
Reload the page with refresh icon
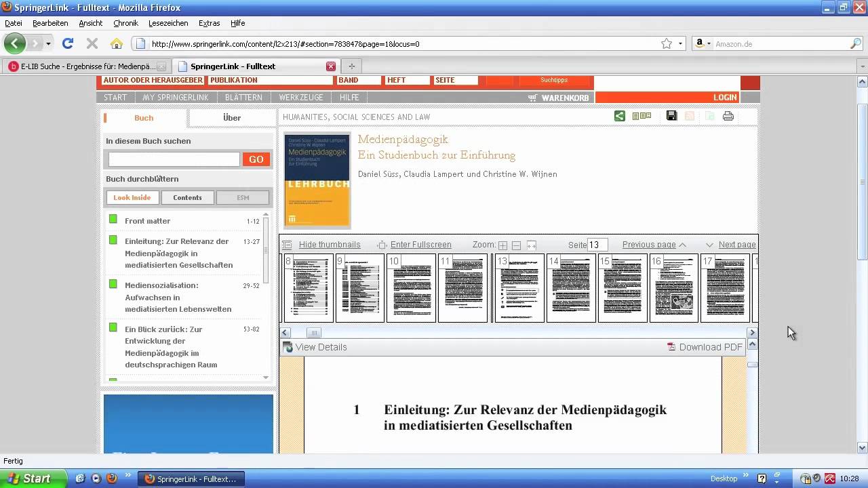pos(67,43)
